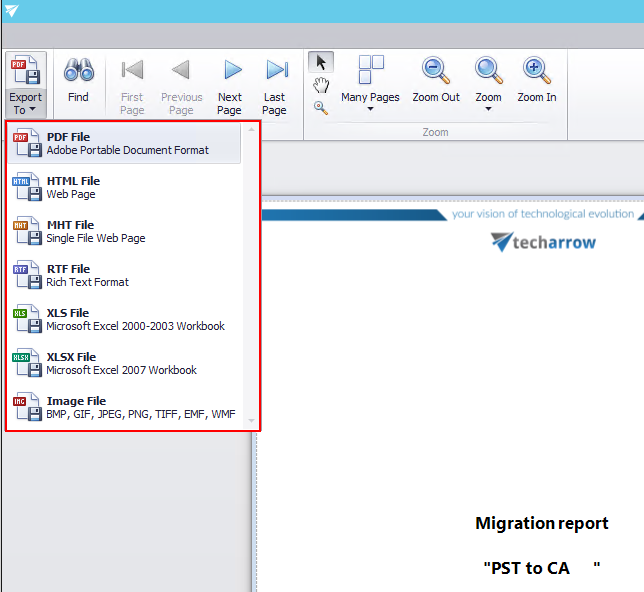Activate the hand pan tool
Viewport: 644px width, 592px height.
[x=321, y=86]
